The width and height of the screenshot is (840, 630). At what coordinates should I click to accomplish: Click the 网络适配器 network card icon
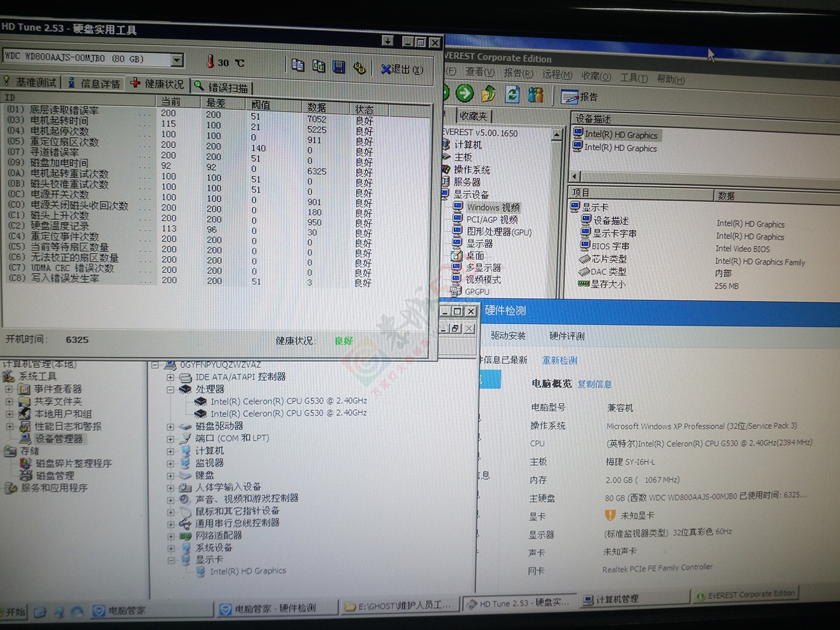pos(185,536)
